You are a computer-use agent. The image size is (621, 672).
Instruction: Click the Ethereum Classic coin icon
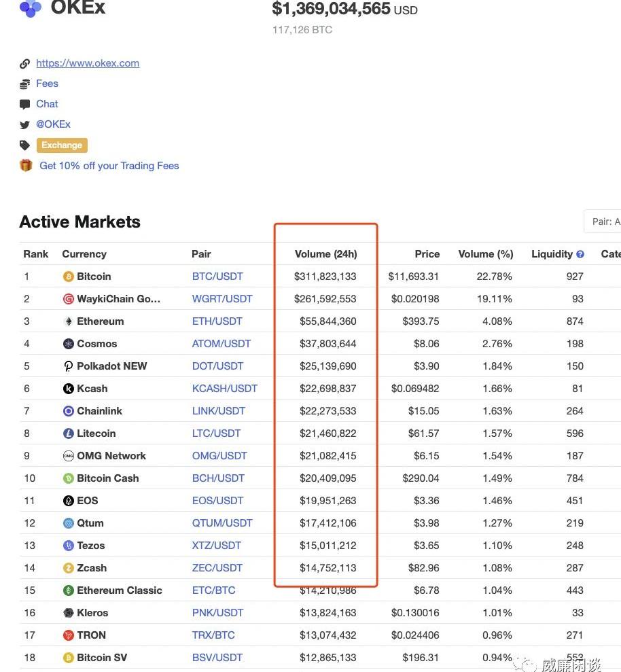69,590
